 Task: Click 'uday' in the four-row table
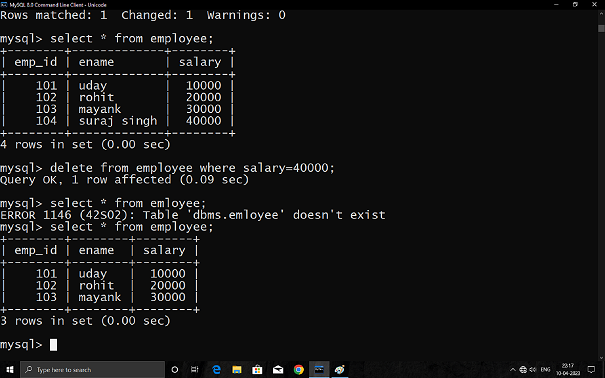93,86
